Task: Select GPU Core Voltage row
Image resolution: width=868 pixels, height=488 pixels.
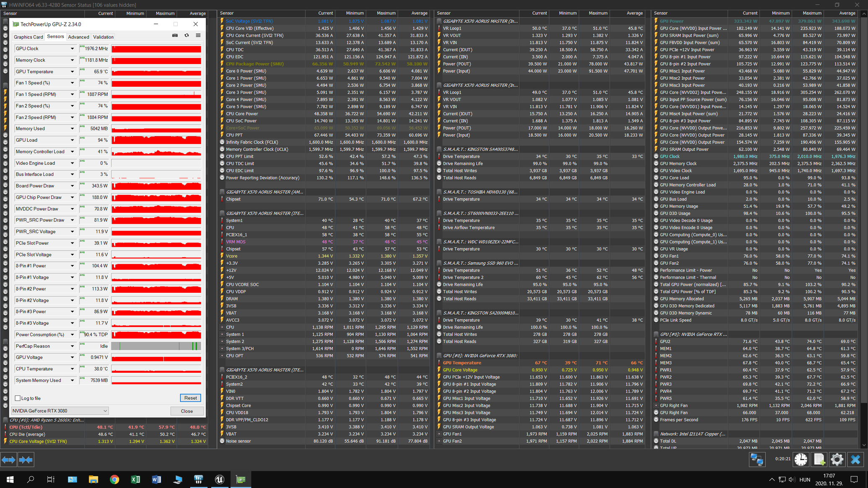Action: click(x=542, y=370)
